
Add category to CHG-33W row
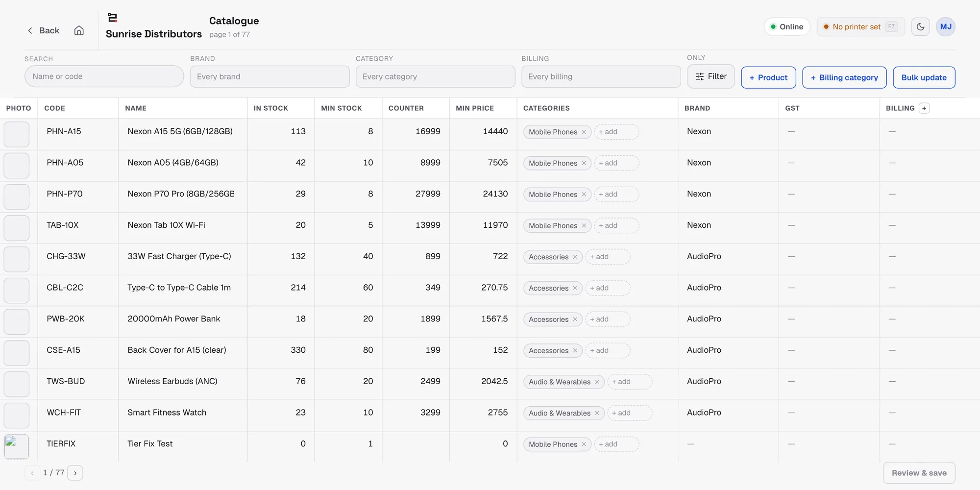608,257
